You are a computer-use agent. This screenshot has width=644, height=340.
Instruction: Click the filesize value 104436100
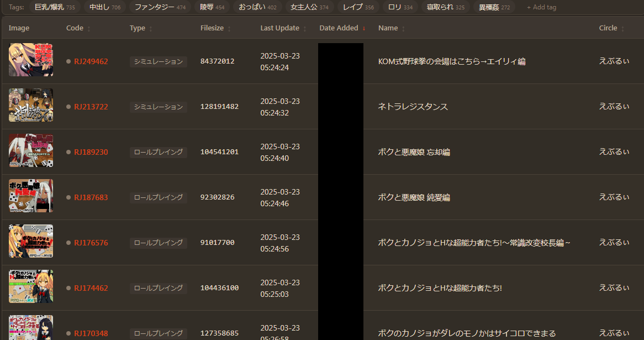[219, 288]
